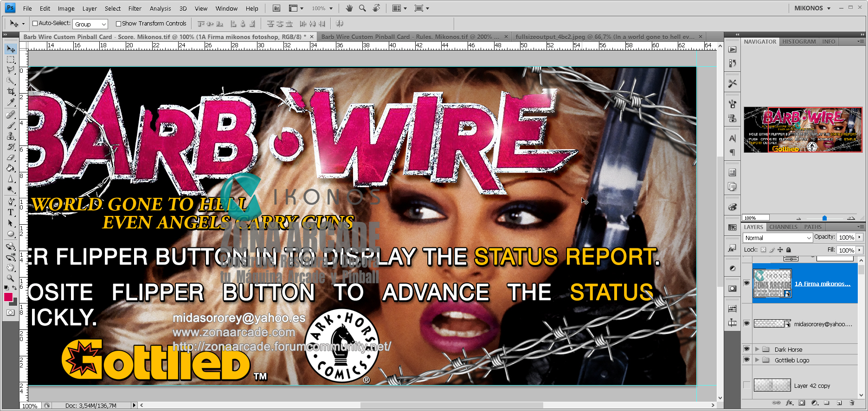Hide the 1A Firma mikonos layer
868x411 pixels.
(746, 283)
